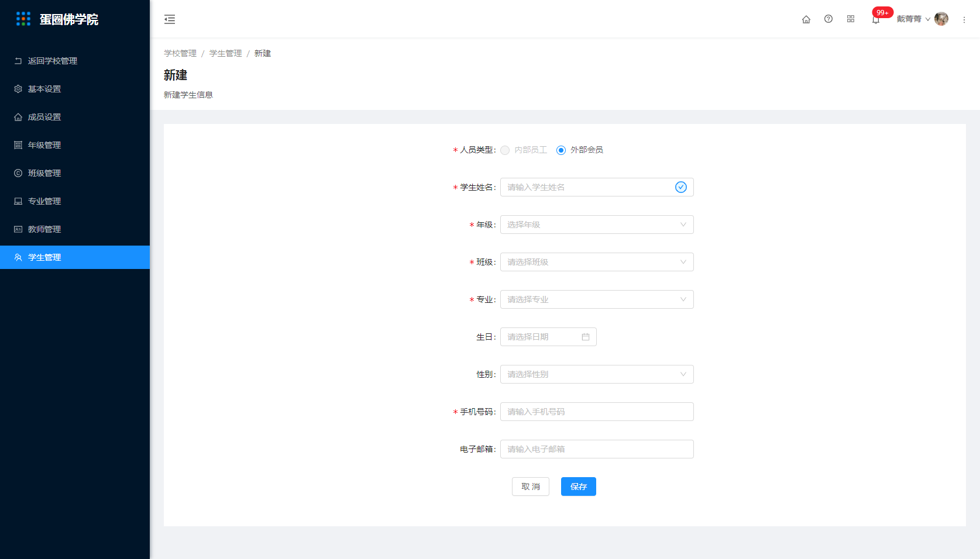Open 年级管理 menu item
980x559 pixels.
click(75, 145)
